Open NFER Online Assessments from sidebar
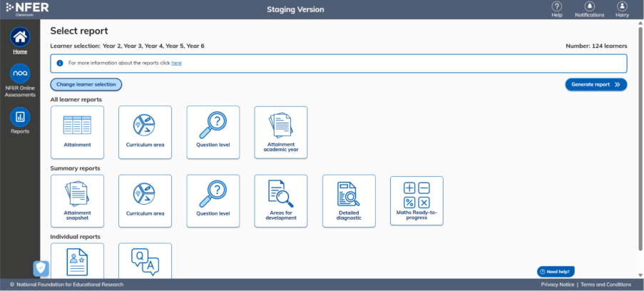Image resolution: width=644 pixels, height=291 pixels. pos(20,73)
